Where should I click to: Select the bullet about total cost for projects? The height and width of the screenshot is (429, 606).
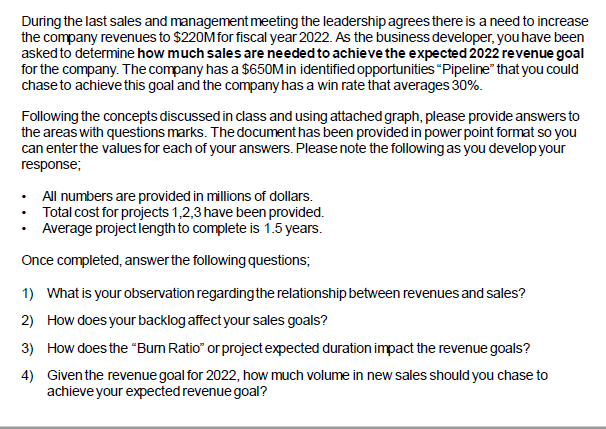182,214
